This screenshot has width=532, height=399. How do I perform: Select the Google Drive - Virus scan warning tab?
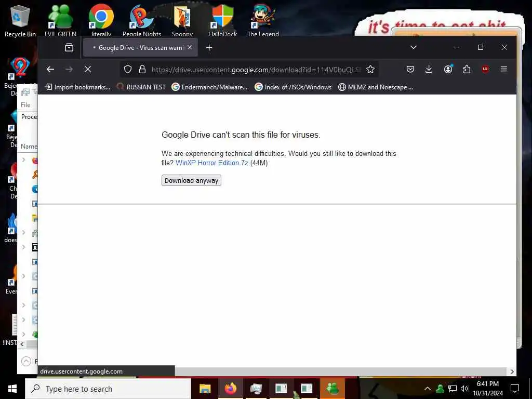point(140,48)
